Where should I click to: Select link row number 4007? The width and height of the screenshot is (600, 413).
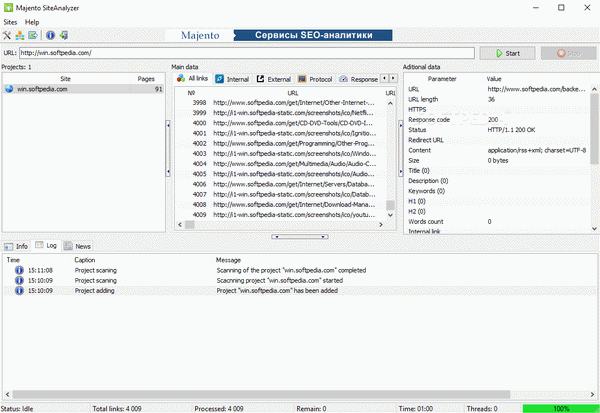pos(280,194)
